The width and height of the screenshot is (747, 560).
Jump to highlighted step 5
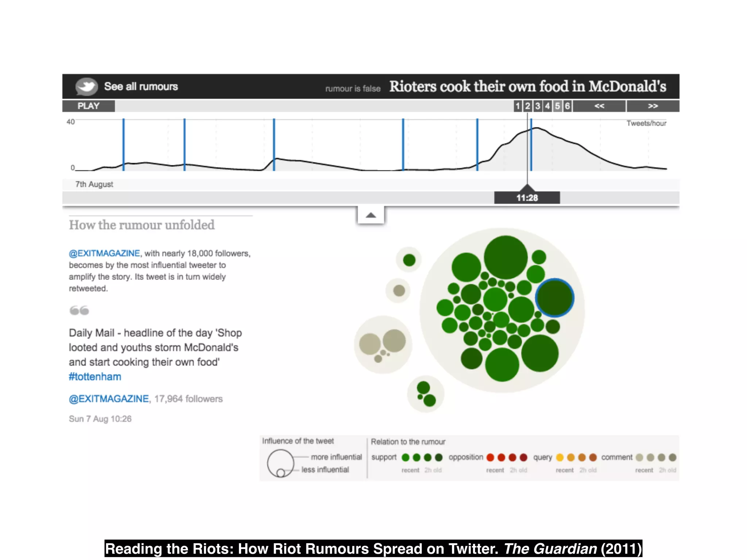point(557,106)
